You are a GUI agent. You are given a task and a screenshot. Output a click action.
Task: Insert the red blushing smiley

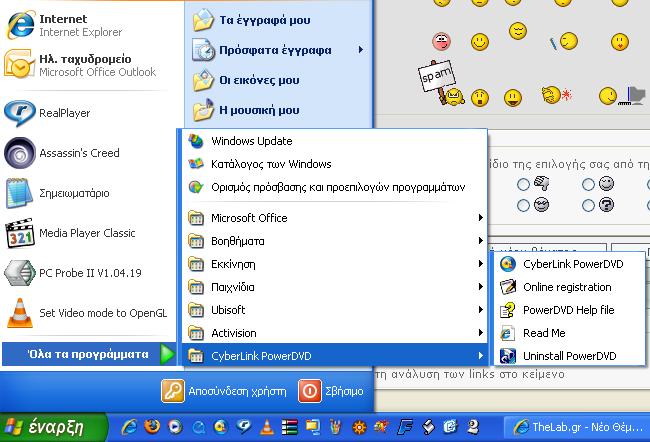pyautogui.click(x=441, y=41)
